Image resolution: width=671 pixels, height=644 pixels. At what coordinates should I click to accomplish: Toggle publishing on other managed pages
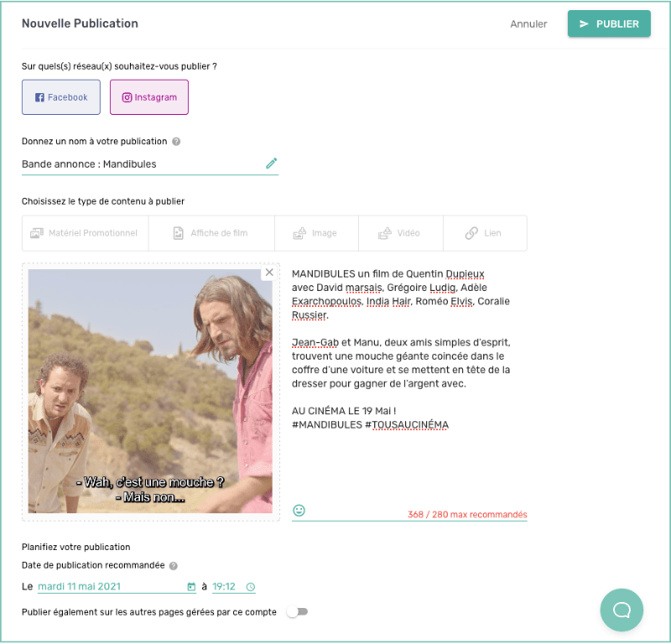click(x=298, y=611)
